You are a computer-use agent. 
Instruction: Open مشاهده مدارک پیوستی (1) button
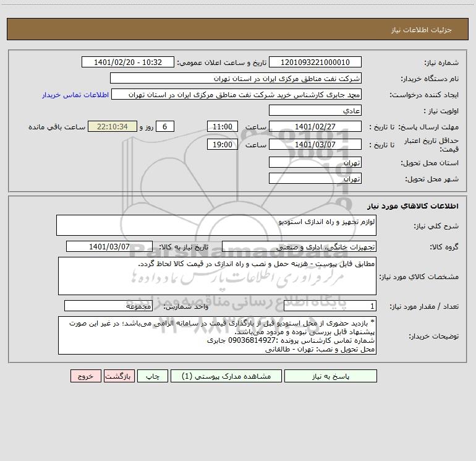click(226, 376)
